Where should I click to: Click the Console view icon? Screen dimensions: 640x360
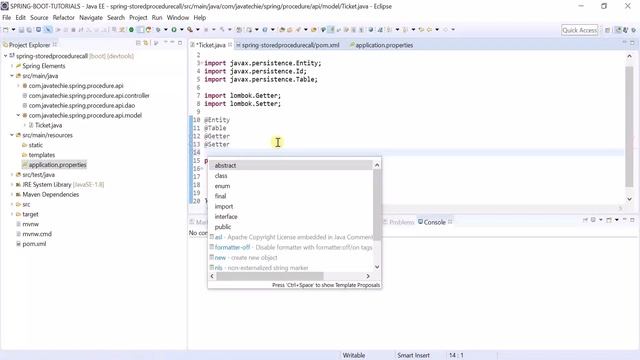(420, 222)
